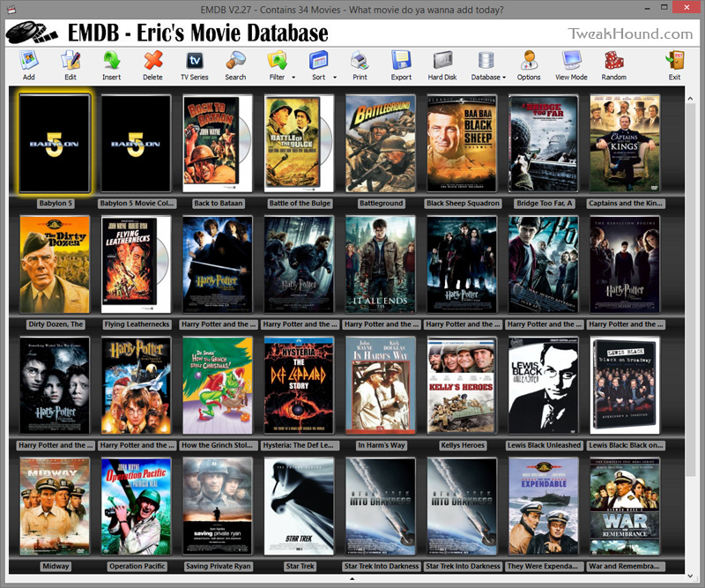Expand the Sort dropdown arrow
This screenshot has width=705, height=588.
coord(335,78)
